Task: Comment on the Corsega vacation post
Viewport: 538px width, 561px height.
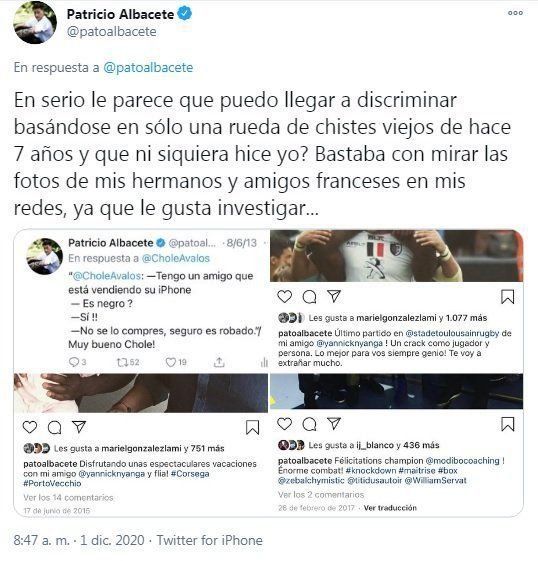Action: pos(54,427)
